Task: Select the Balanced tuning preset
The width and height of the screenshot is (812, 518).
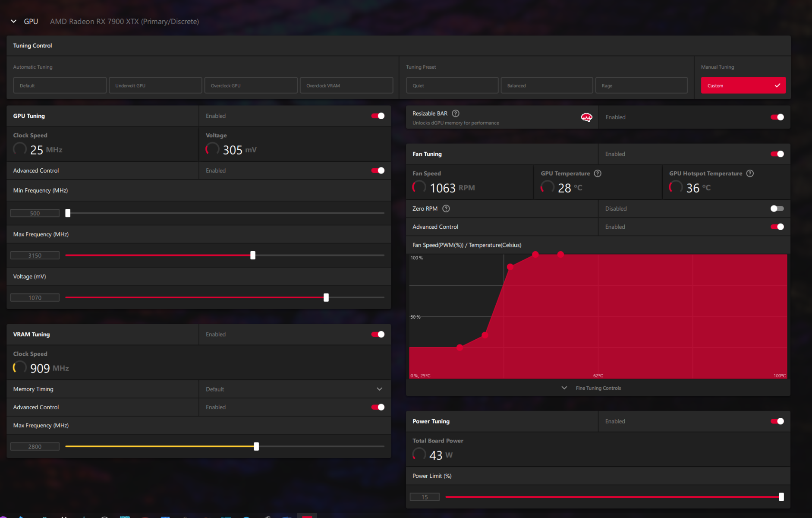Action: click(x=547, y=85)
